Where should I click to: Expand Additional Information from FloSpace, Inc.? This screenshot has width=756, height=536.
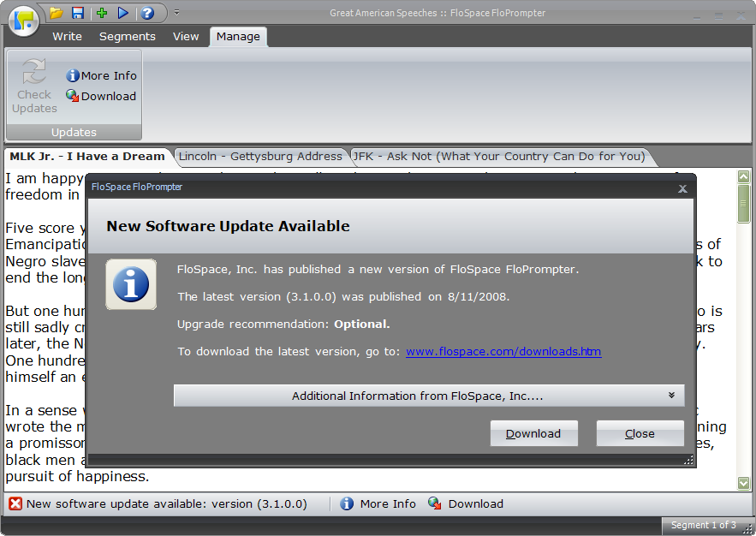(x=429, y=396)
